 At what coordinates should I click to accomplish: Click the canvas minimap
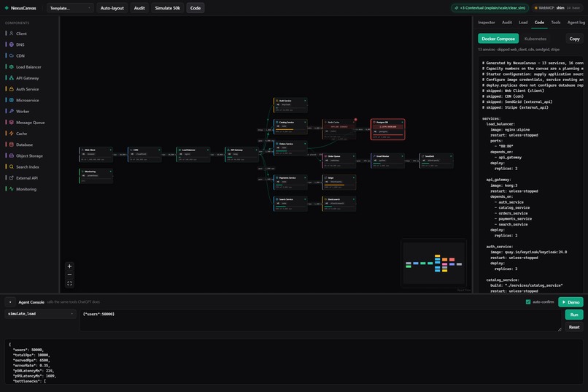(x=433, y=264)
